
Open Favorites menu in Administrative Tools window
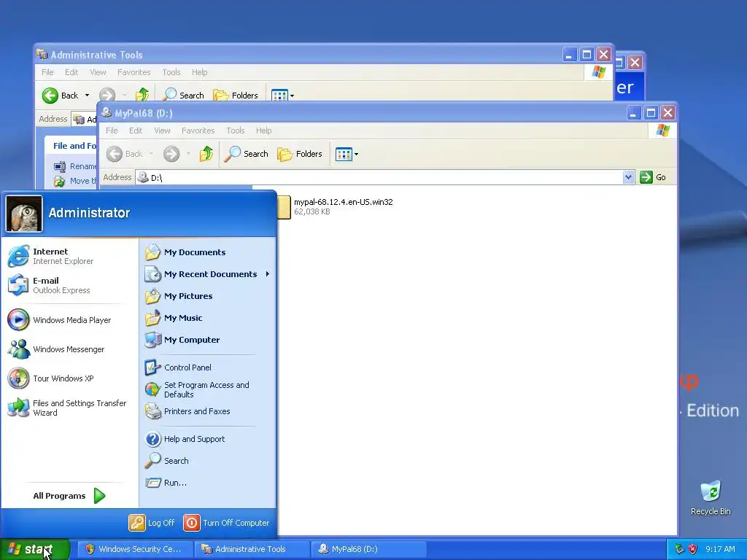click(x=134, y=72)
